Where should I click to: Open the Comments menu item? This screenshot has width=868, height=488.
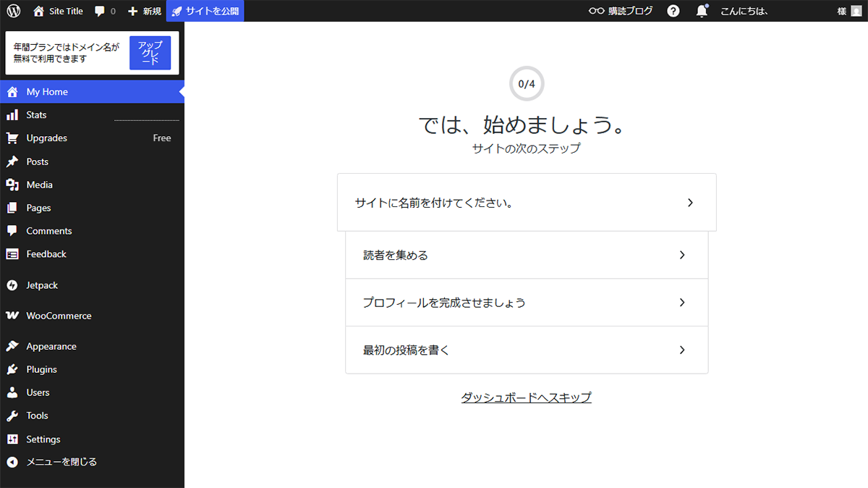click(92, 231)
